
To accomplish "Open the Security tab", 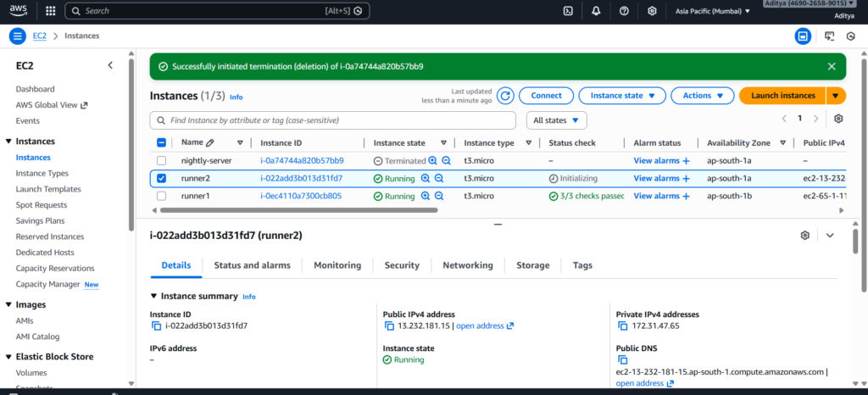I will coord(402,265).
